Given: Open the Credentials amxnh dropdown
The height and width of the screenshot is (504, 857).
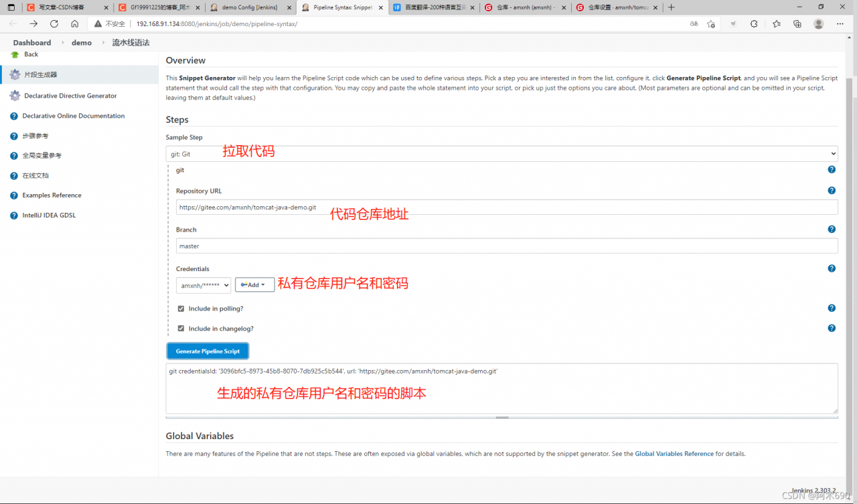Looking at the screenshot, I should pos(204,285).
